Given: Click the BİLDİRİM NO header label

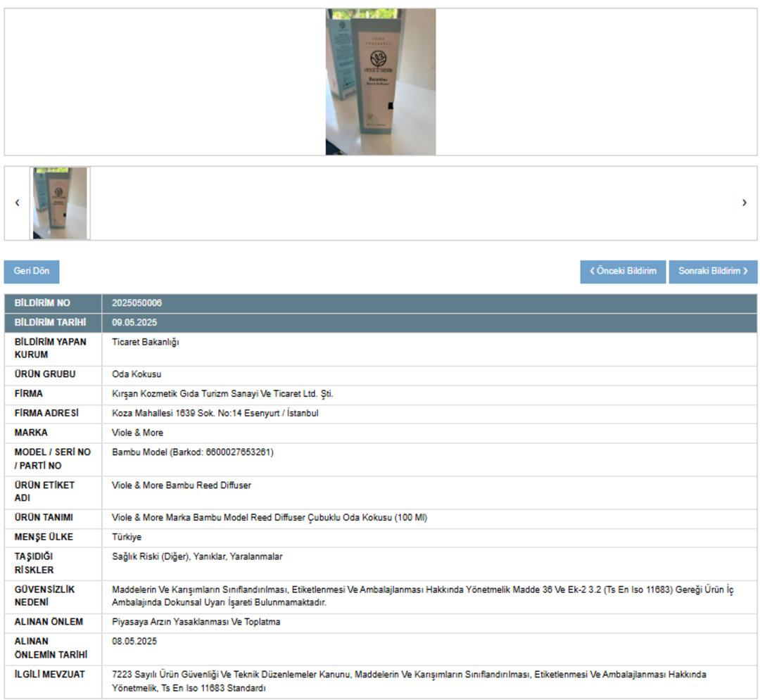Looking at the screenshot, I should [x=42, y=303].
